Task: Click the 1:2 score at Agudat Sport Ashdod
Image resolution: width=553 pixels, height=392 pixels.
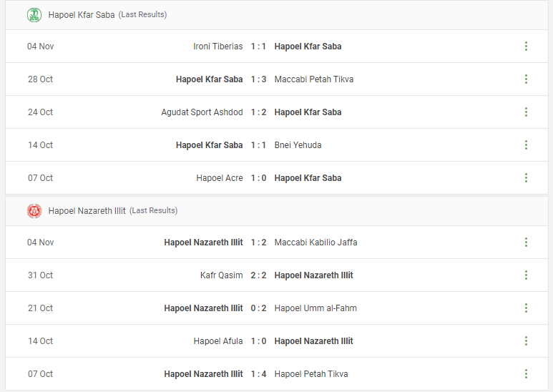Action: pos(258,112)
